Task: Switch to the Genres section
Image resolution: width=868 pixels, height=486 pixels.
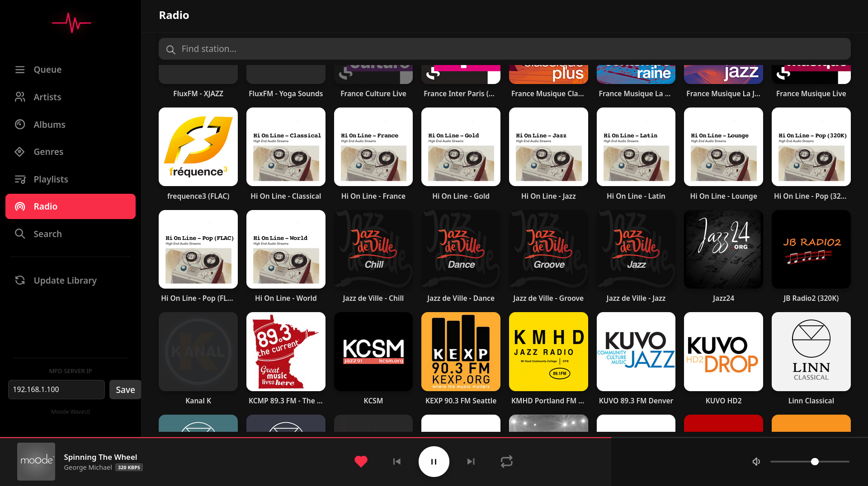Action: (71, 152)
